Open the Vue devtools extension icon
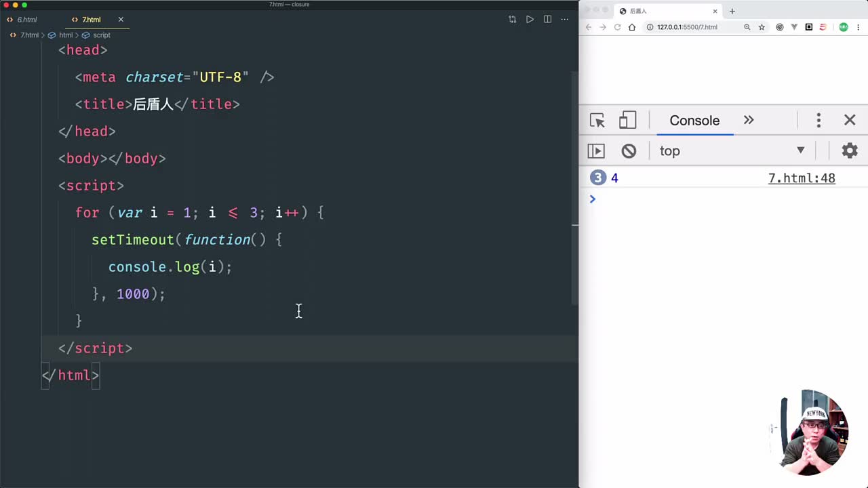 pyautogui.click(x=794, y=27)
